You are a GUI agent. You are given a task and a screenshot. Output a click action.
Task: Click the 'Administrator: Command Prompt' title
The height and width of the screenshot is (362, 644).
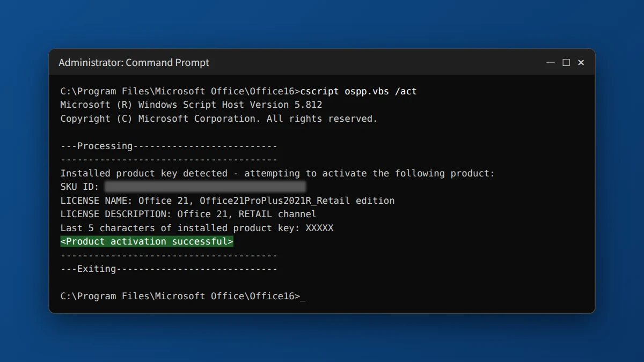point(134,63)
